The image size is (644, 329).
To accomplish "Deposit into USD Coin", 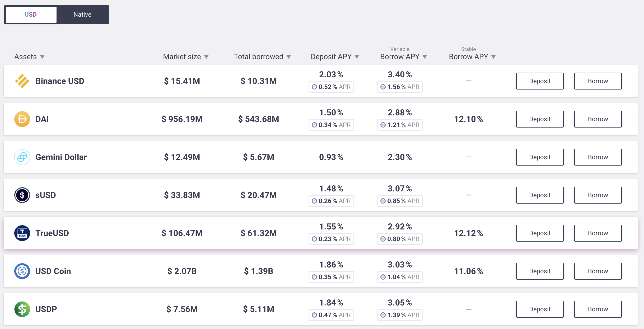I will [x=540, y=271].
